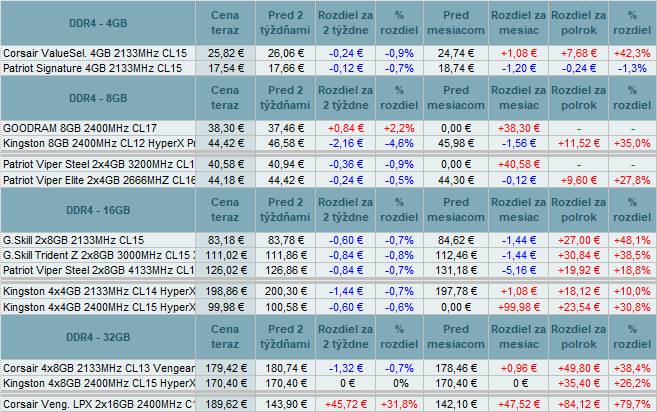Screen dimensions: 657x412
Task: Select current price 198,86 € cell
Action: click(x=225, y=291)
